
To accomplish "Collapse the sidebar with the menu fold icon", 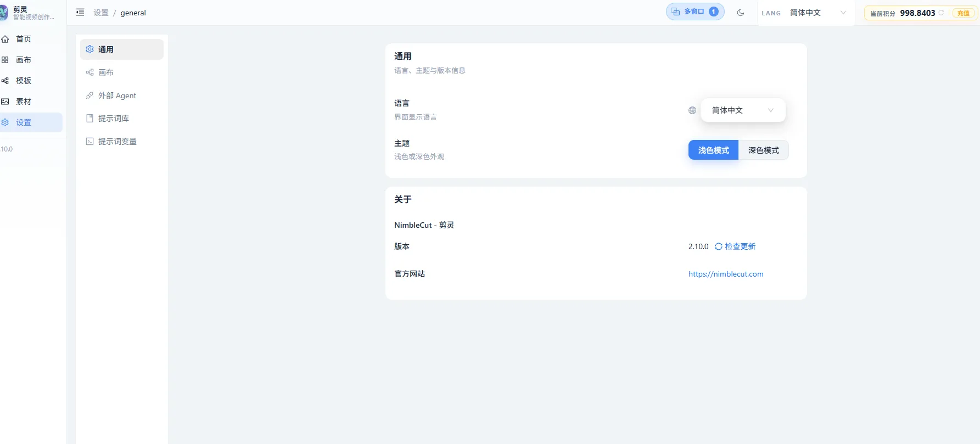I will tap(80, 12).
